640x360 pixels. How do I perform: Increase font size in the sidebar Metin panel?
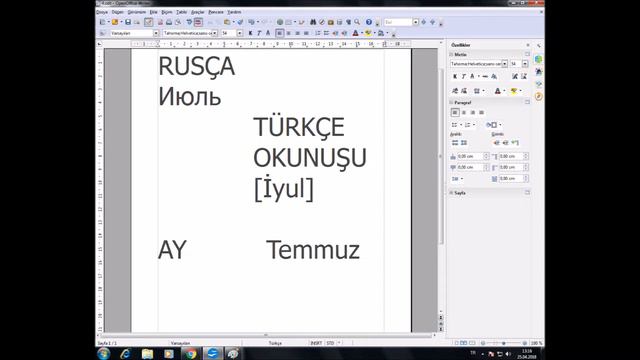515,76
